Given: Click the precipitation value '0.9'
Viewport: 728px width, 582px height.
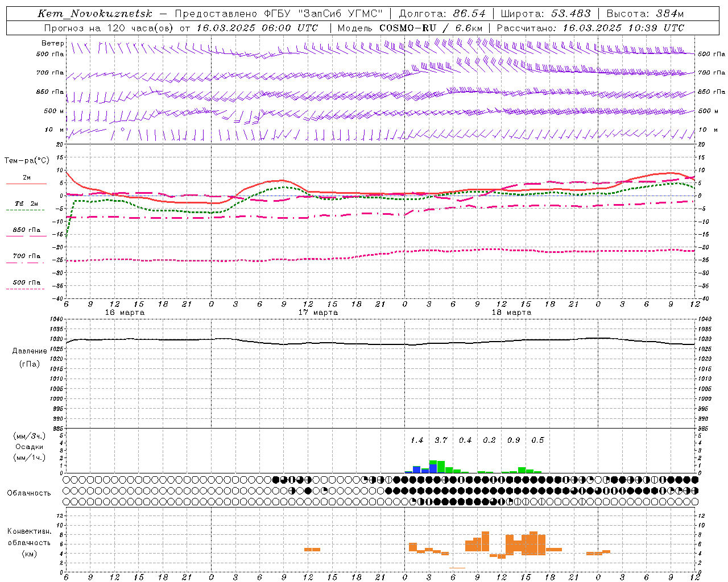Looking at the screenshot, I should pyautogui.click(x=514, y=440).
